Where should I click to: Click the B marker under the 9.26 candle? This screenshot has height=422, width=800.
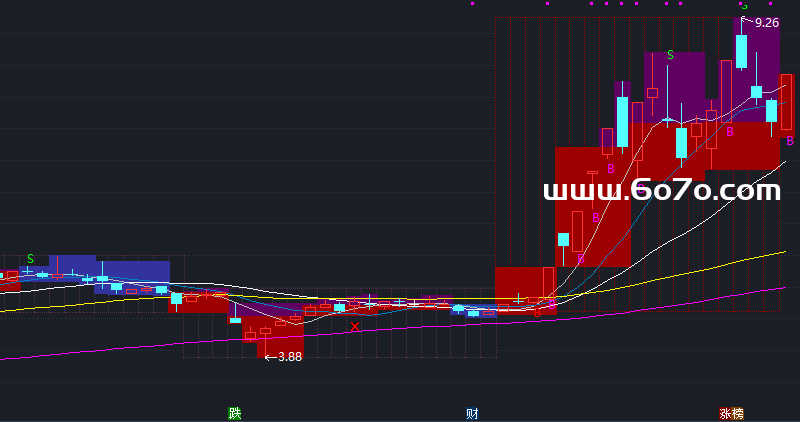coord(730,131)
